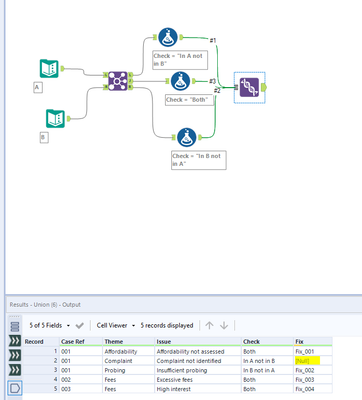Click the Issue column header
The height and width of the screenshot is (400, 362).
[x=198, y=342]
